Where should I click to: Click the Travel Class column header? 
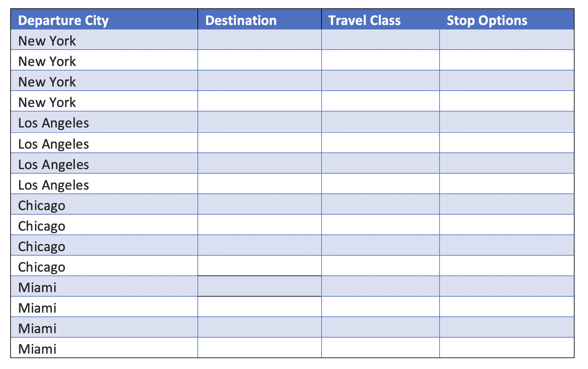click(x=364, y=20)
